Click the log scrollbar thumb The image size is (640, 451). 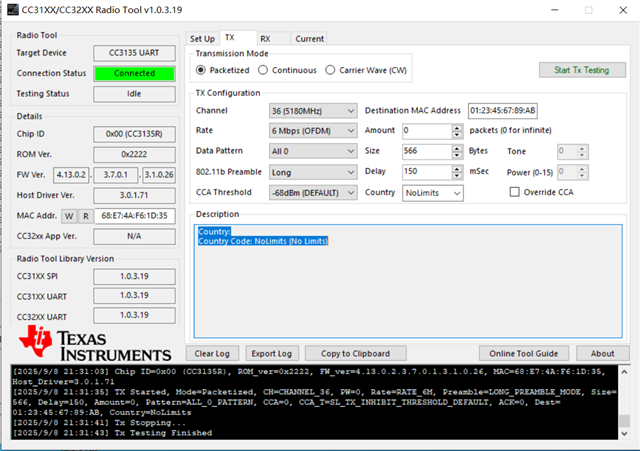(624, 420)
